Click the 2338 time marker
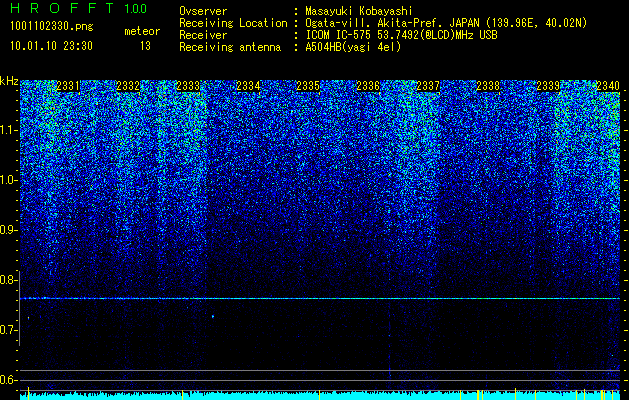 click(x=489, y=86)
